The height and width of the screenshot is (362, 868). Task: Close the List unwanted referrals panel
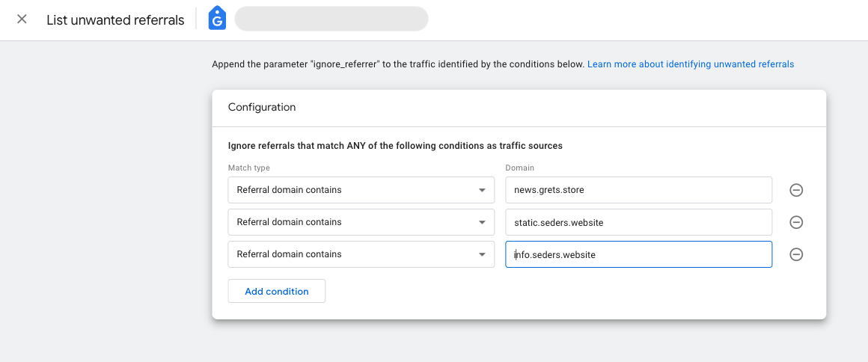tap(22, 19)
